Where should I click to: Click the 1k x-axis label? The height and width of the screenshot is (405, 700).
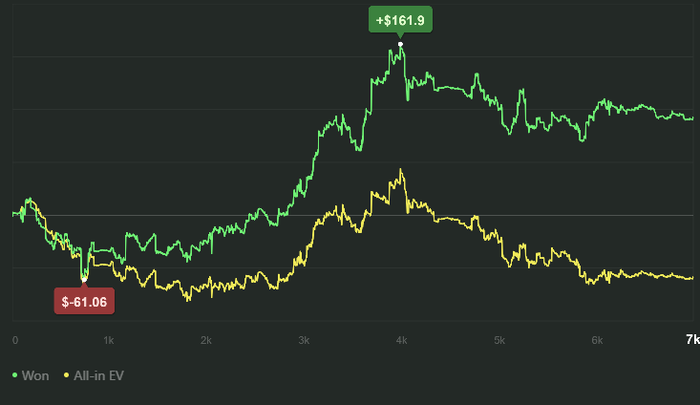(x=108, y=340)
